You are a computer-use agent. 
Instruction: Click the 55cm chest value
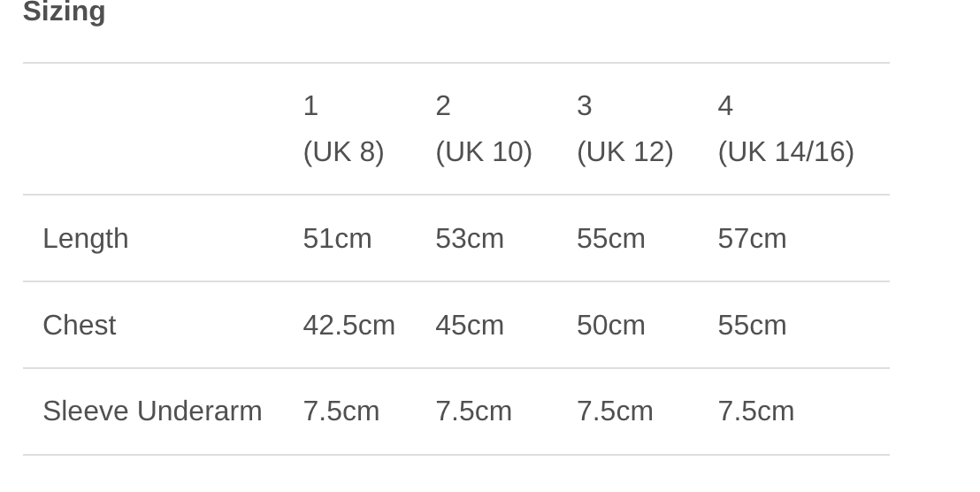(x=752, y=326)
